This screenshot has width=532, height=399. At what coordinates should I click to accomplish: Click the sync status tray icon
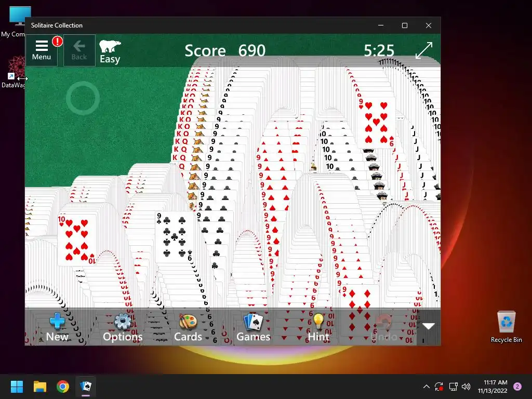pos(439,387)
